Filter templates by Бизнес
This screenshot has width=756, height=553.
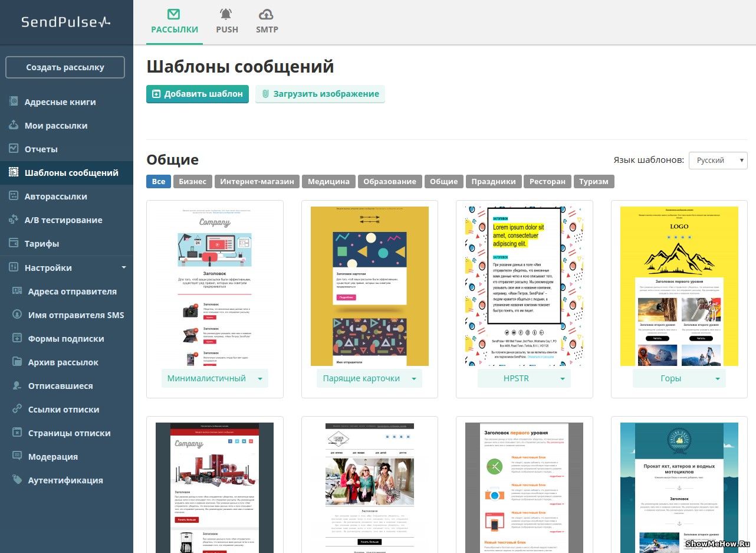pyautogui.click(x=193, y=181)
